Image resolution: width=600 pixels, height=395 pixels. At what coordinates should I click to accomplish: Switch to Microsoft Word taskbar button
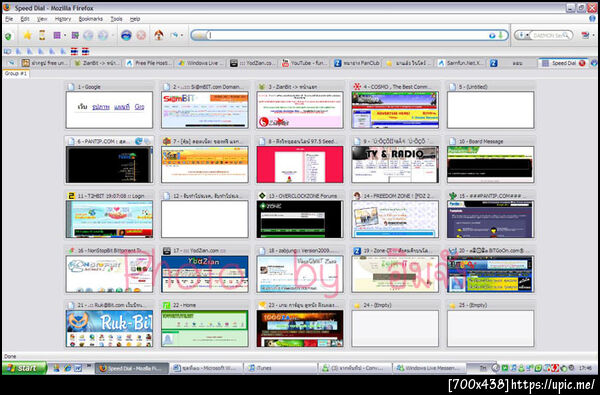(206, 368)
